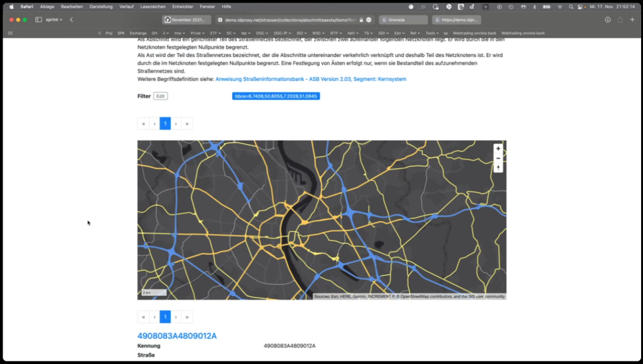Switch to the Grenada tab
This screenshot has width=643, height=364.
(x=403, y=19)
